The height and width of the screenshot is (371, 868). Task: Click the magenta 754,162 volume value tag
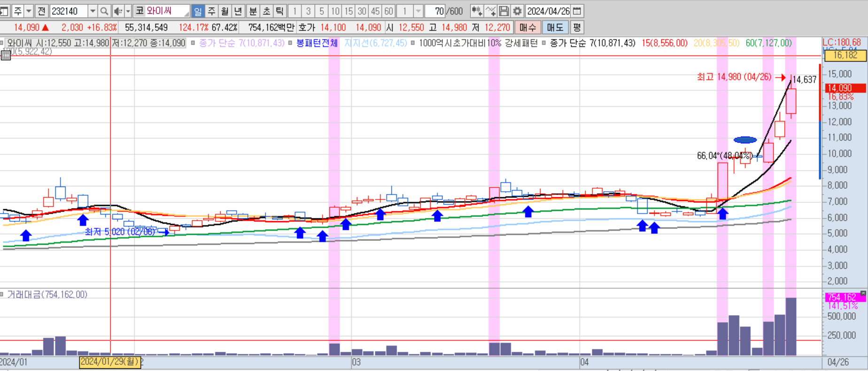tap(845, 297)
